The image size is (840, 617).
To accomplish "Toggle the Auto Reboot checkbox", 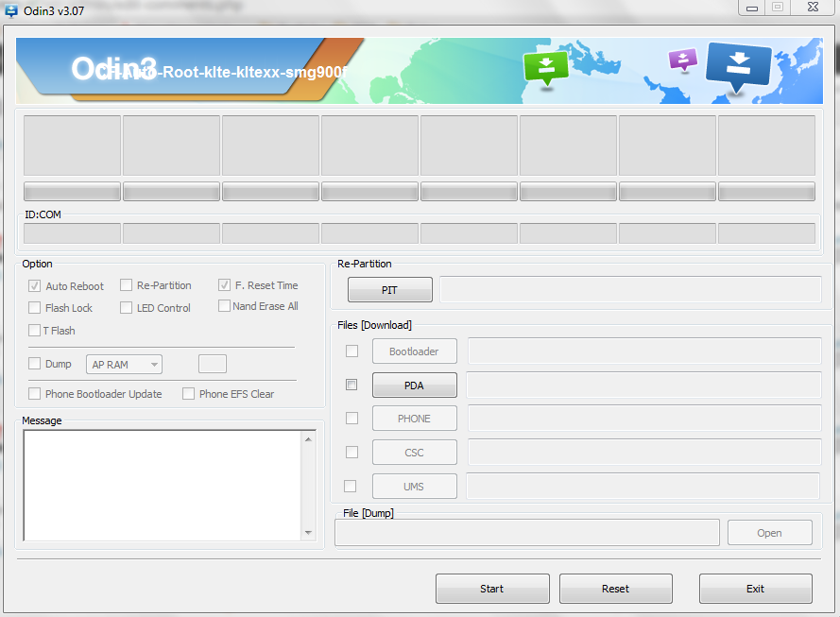I will pyautogui.click(x=34, y=286).
